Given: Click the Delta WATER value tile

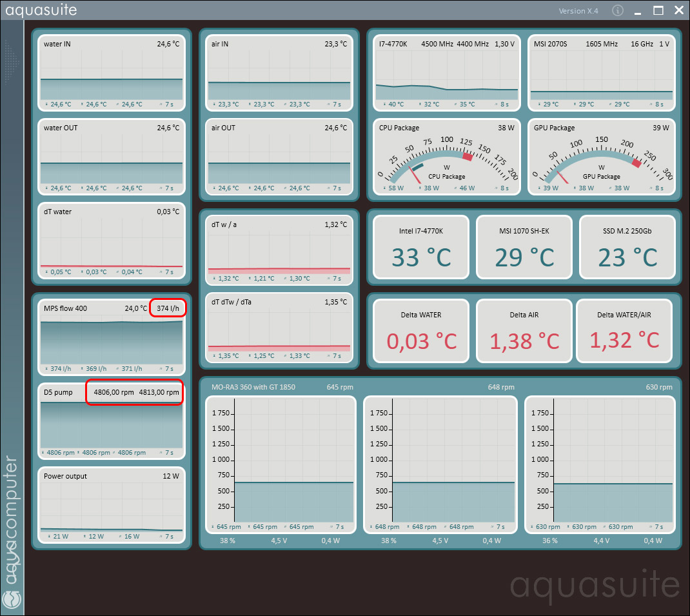Looking at the screenshot, I should pos(421,331).
